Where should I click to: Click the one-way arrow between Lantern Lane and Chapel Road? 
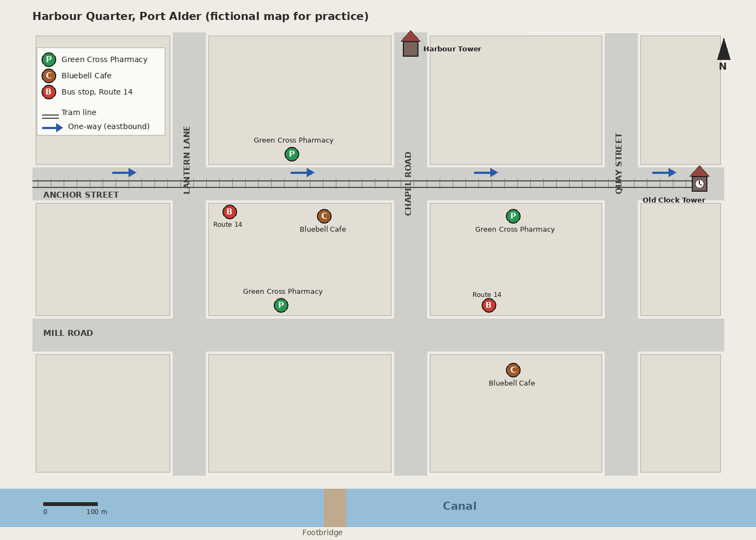[x=302, y=173]
